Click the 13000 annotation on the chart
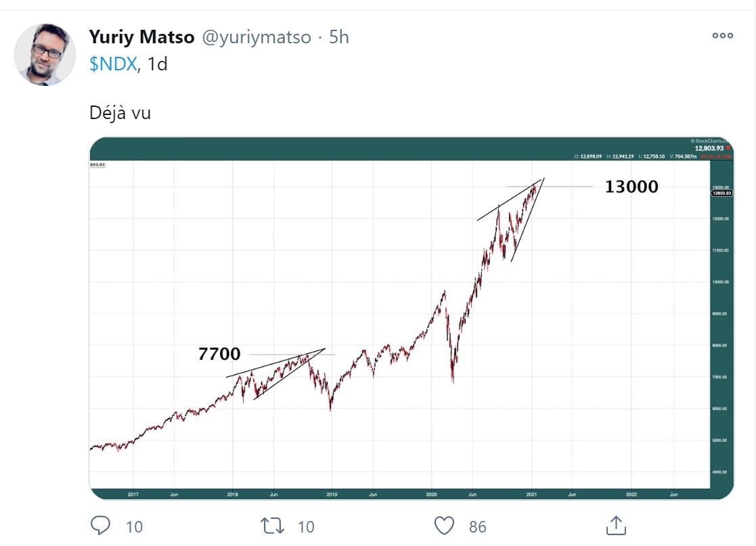This screenshot has height=546, width=756. pos(631,187)
